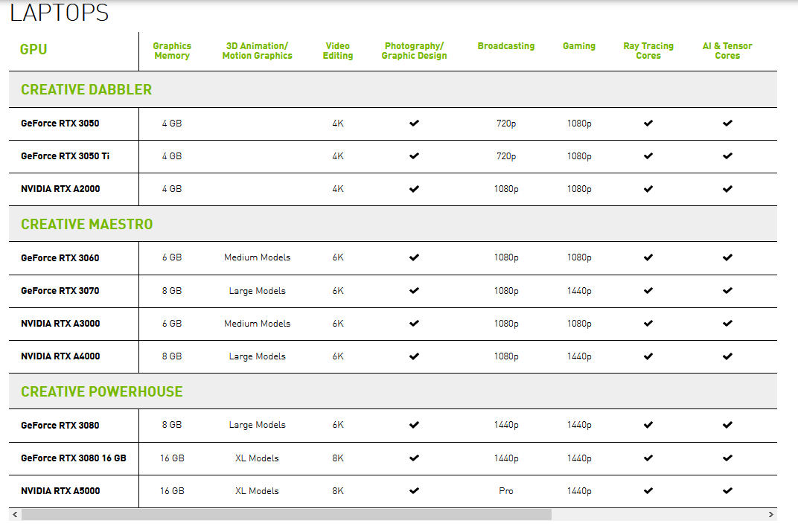Screen dimensions: 798x532
Task: Expand the CREATIVE MAESTRO section header
Action: [87, 224]
